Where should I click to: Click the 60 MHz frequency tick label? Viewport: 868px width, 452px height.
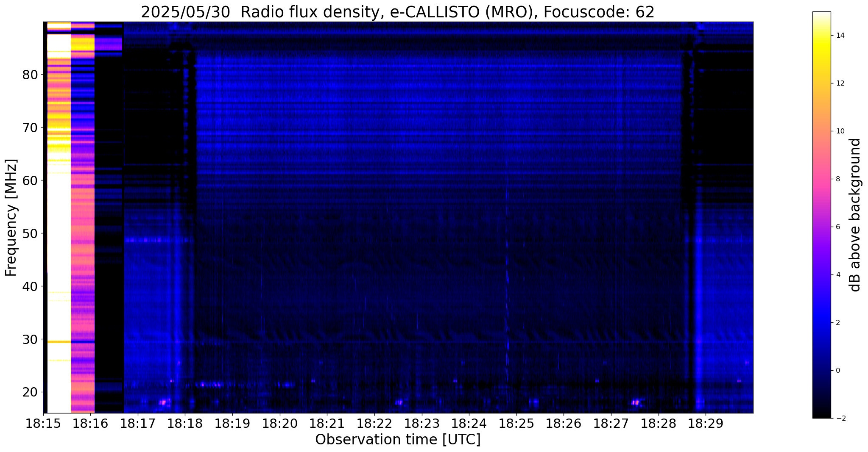30,180
